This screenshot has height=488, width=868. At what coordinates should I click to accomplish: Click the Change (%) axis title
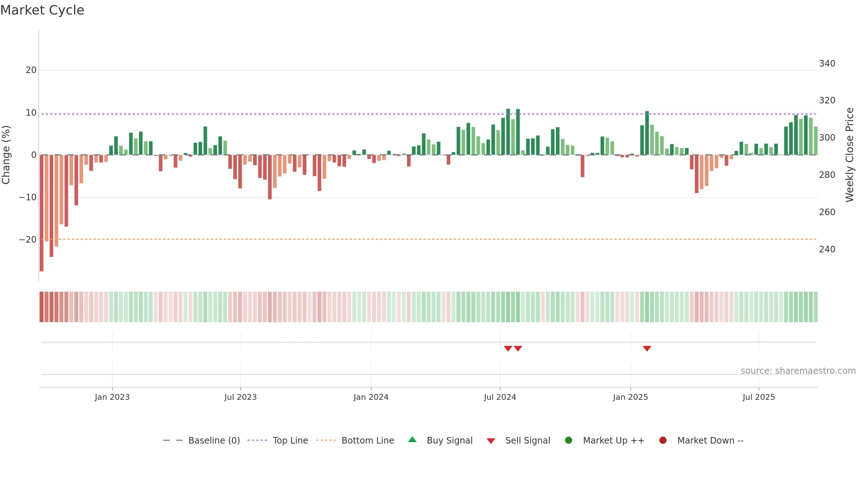coord(6,155)
